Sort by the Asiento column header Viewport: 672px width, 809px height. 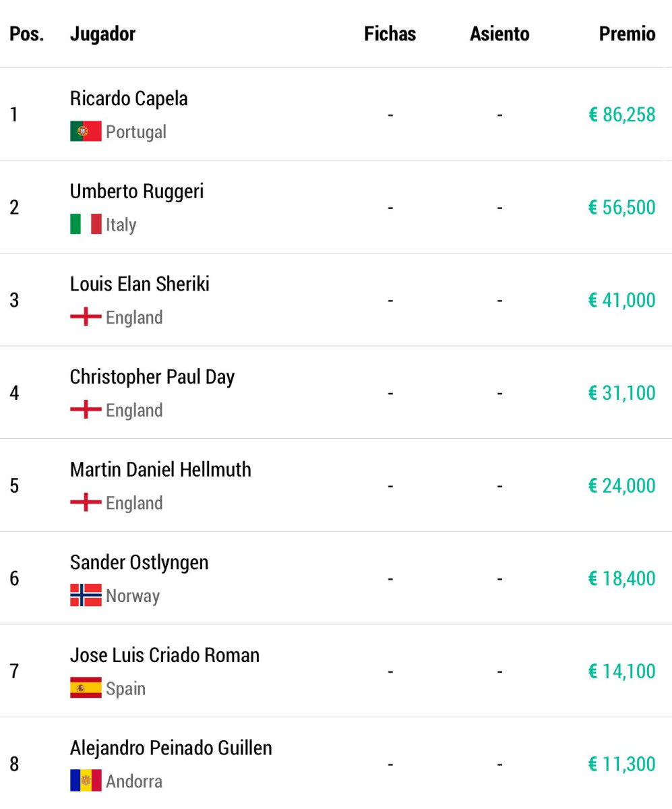pyautogui.click(x=499, y=34)
